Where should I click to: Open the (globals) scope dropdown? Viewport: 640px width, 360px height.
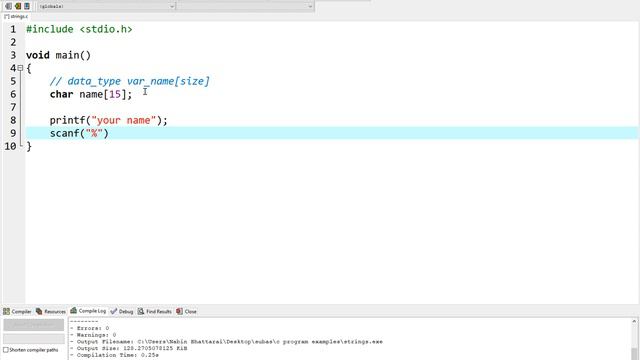(107, 6)
